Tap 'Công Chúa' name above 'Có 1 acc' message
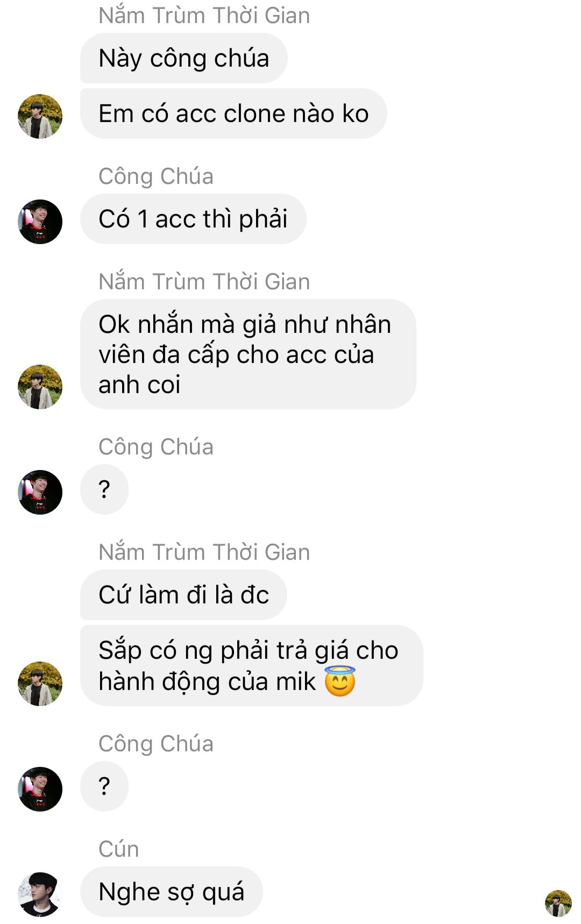 coord(156,176)
